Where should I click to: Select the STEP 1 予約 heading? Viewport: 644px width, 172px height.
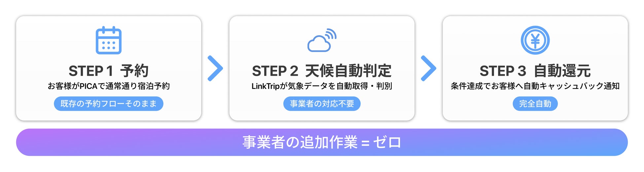(x=109, y=71)
